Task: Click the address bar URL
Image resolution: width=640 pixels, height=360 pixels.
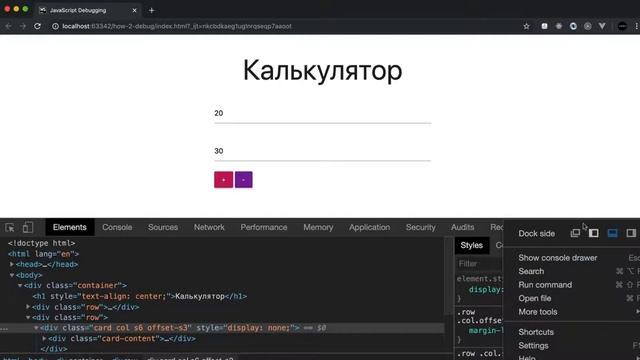Action: click(x=177, y=26)
